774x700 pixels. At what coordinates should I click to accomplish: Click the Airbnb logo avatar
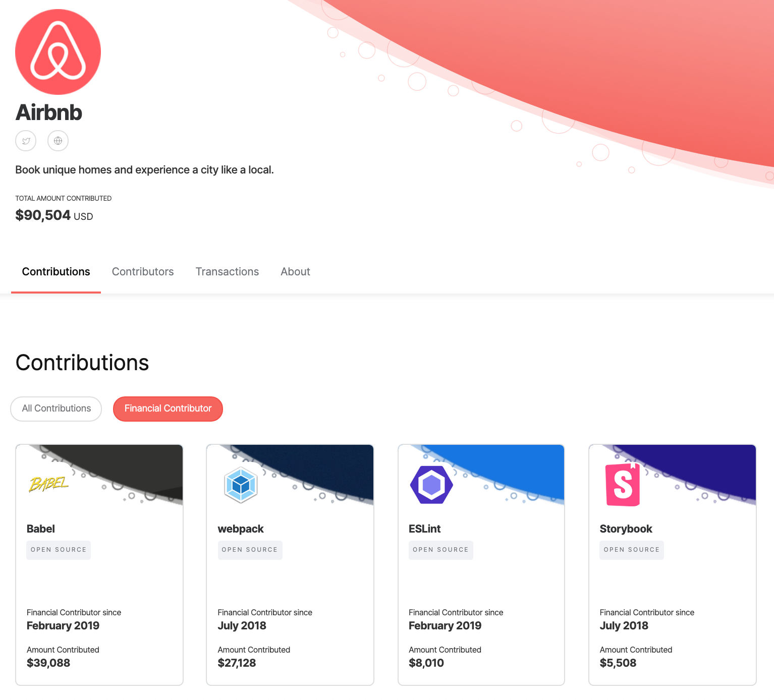coord(58,52)
